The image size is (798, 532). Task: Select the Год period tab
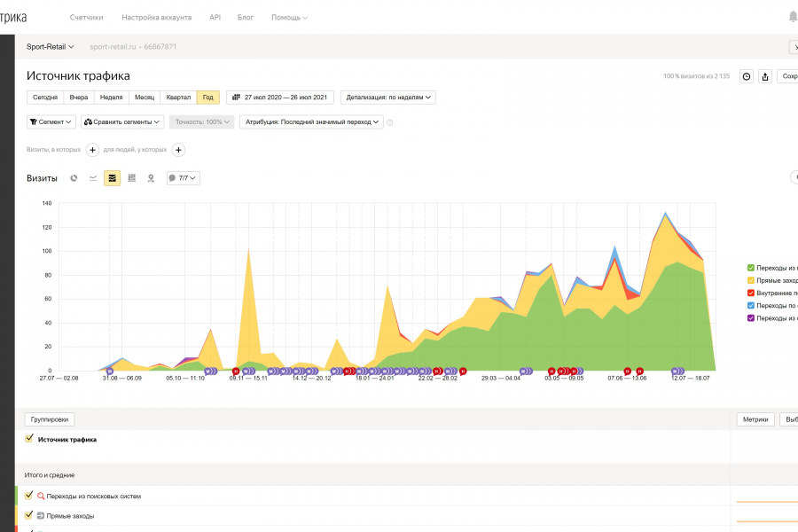(x=208, y=98)
